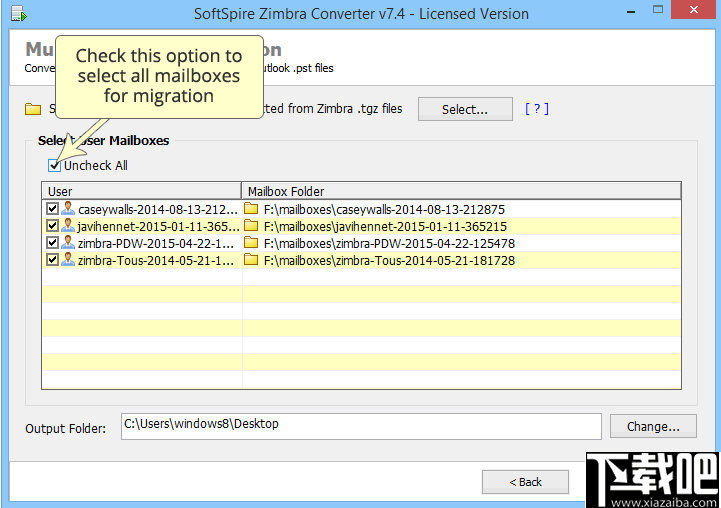Click folder icon of zimbra-Tous mailbox path
The width and height of the screenshot is (721, 508).
251,260
